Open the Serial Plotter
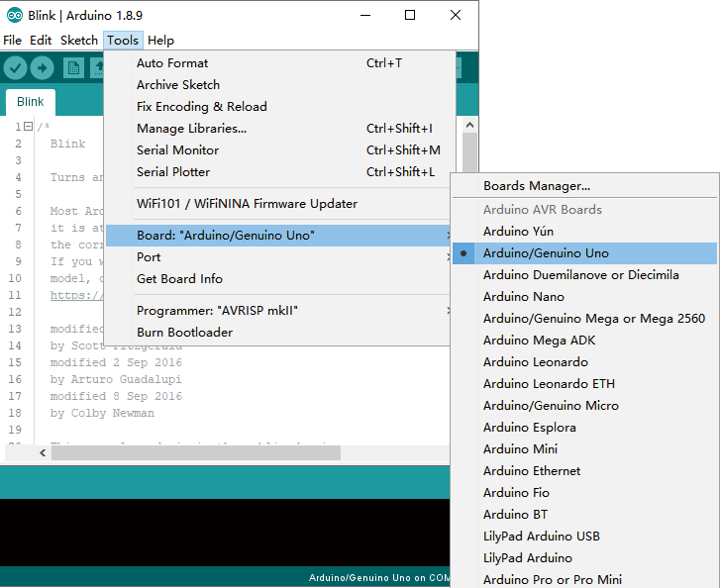The width and height of the screenshot is (720, 588). click(280, 172)
